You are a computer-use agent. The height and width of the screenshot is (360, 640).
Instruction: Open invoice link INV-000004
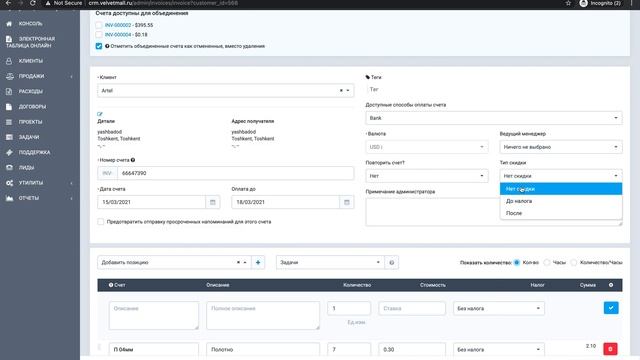tap(118, 35)
